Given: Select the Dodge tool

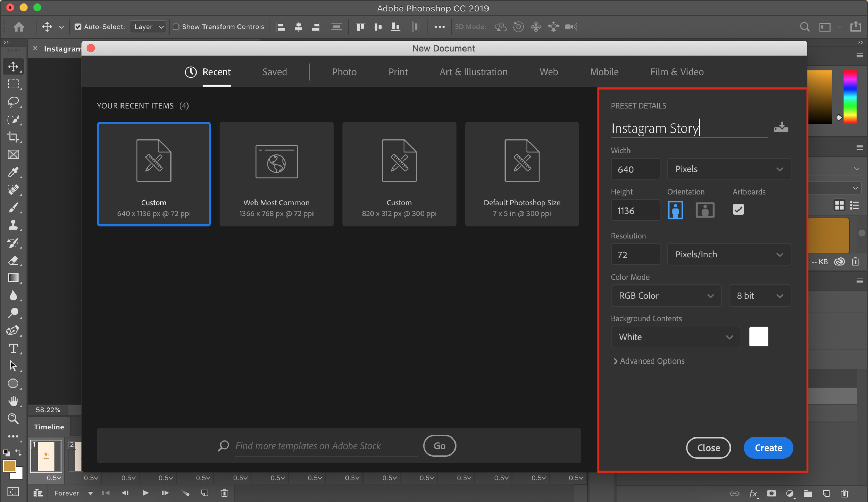Looking at the screenshot, I should (x=13, y=313).
